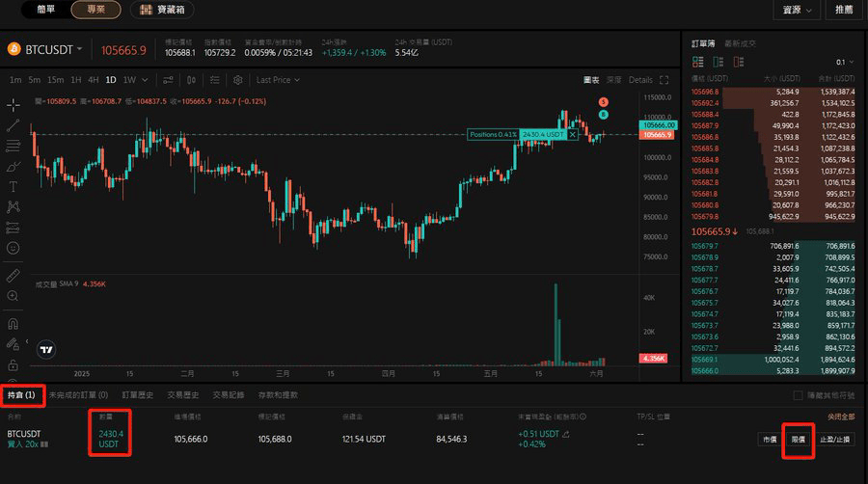Viewport: 868px width, 484px height.
Task: Open the 資源 dropdown menu
Action: pyautogui.click(x=797, y=10)
